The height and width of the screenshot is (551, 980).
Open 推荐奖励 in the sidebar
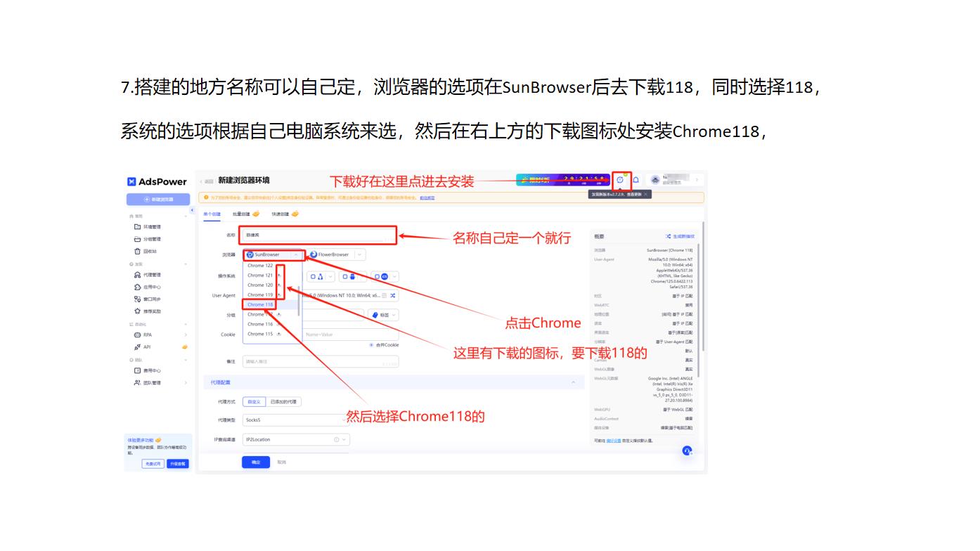[x=148, y=311]
